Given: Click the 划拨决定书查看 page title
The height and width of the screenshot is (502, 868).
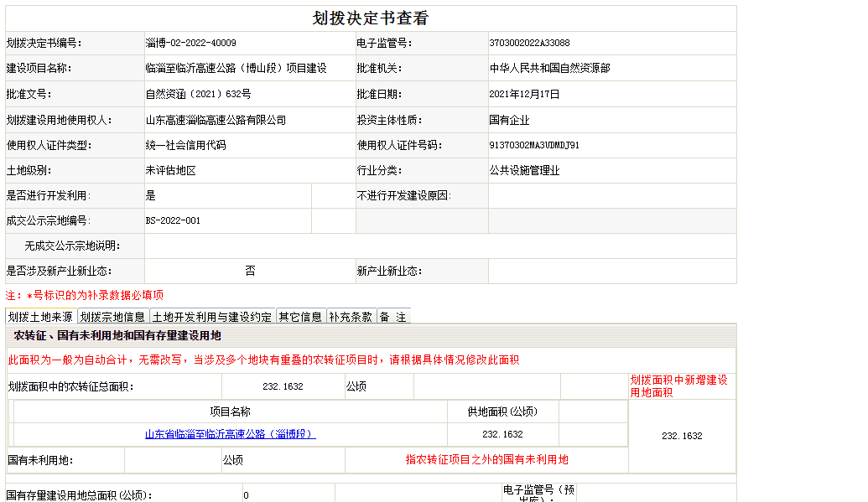Looking at the screenshot, I should click(x=370, y=18).
